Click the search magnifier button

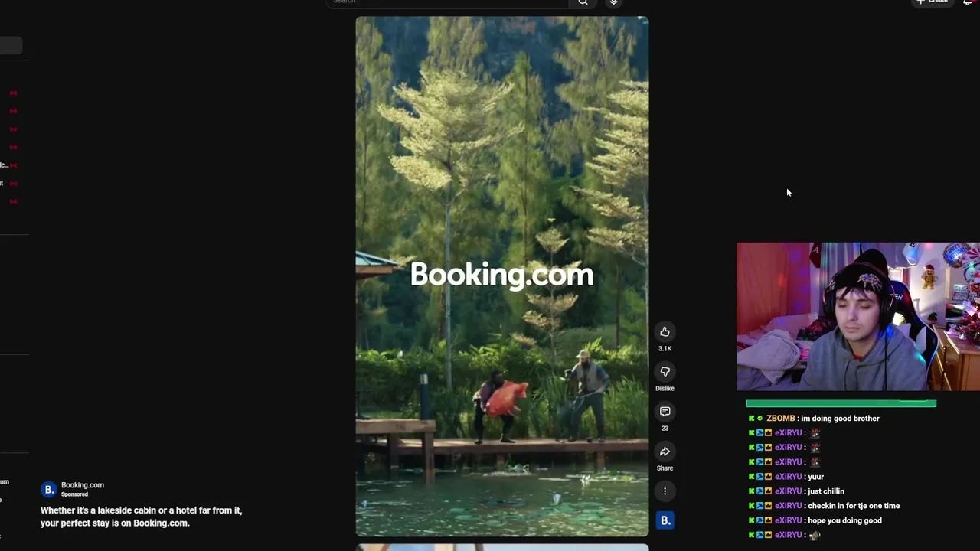point(583,2)
